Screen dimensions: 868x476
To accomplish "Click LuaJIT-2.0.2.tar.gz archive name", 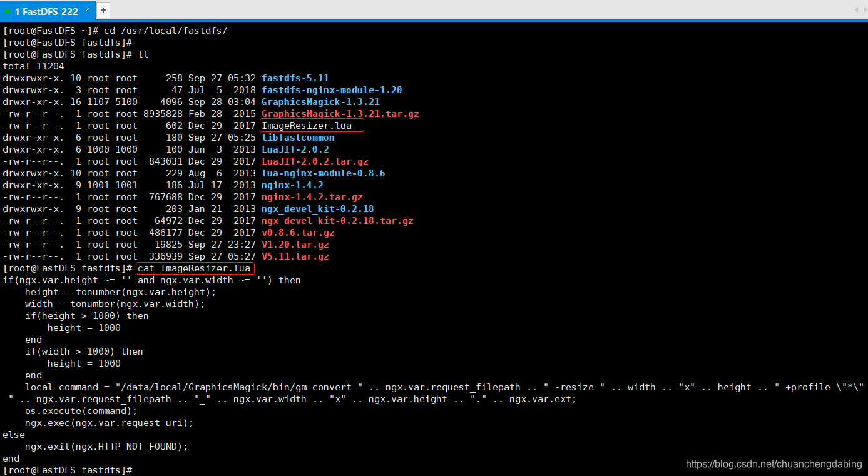I will pyautogui.click(x=315, y=161).
